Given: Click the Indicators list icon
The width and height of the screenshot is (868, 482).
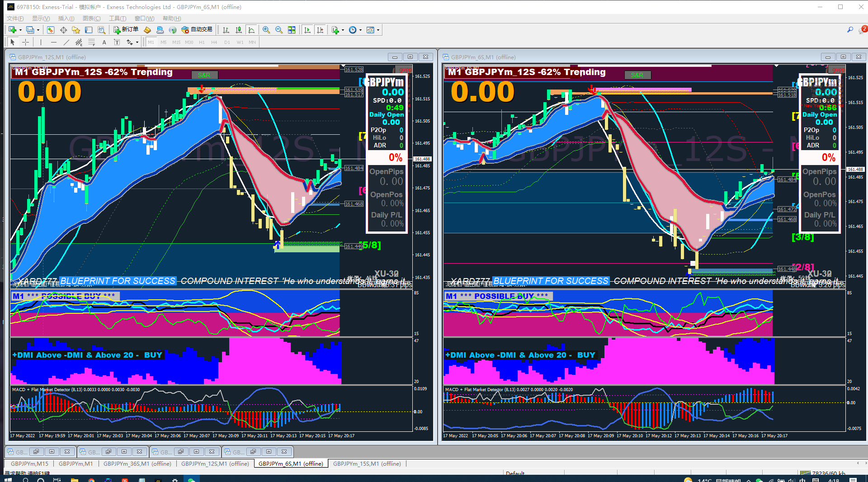Looking at the screenshot, I should coord(335,30).
